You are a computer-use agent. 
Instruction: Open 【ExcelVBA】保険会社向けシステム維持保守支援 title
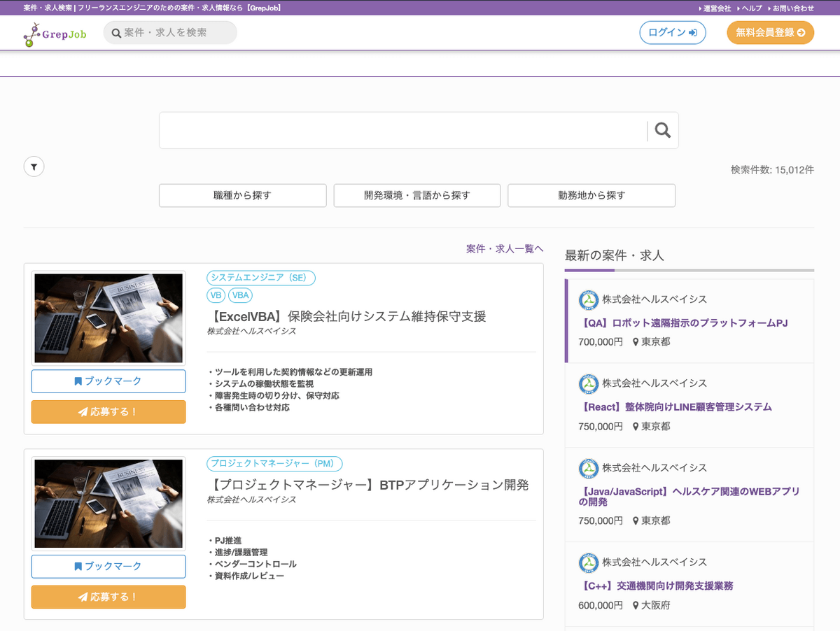[347, 316]
